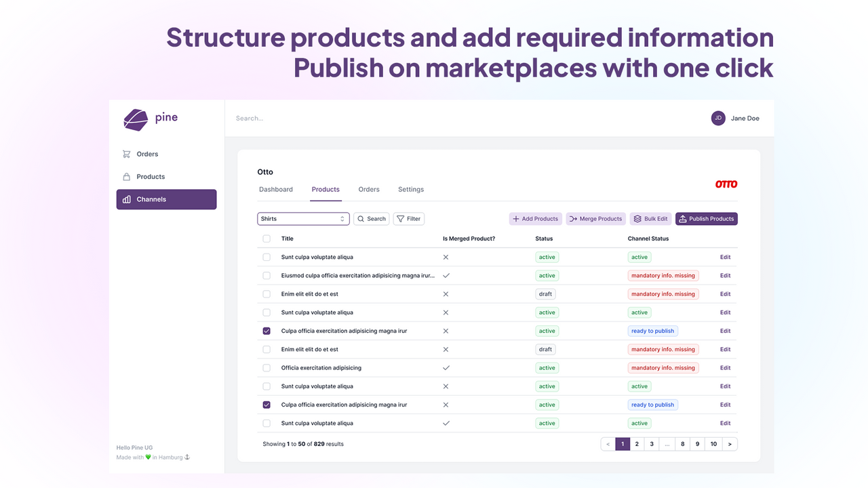Click the bag icon beside Products in sidebar

127,176
